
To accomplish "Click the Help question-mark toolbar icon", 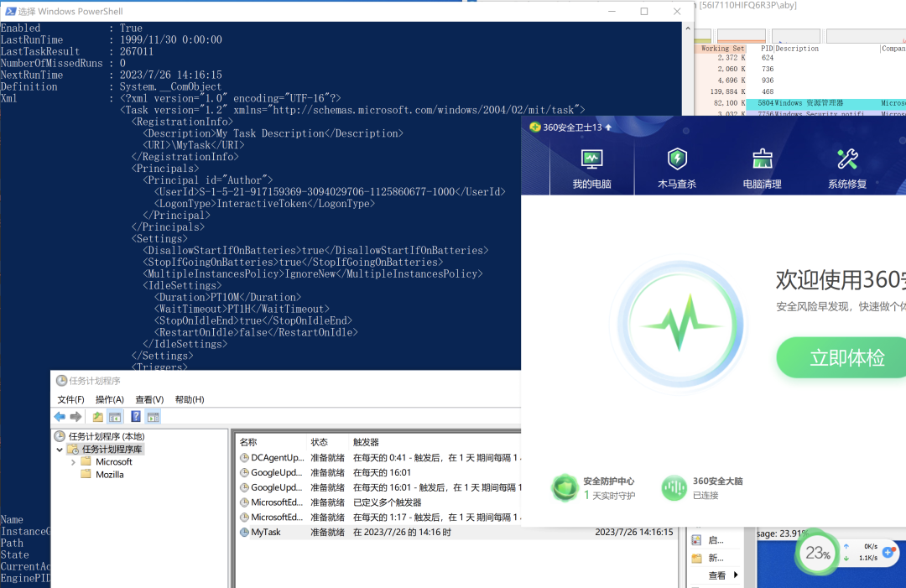I will 136,416.
